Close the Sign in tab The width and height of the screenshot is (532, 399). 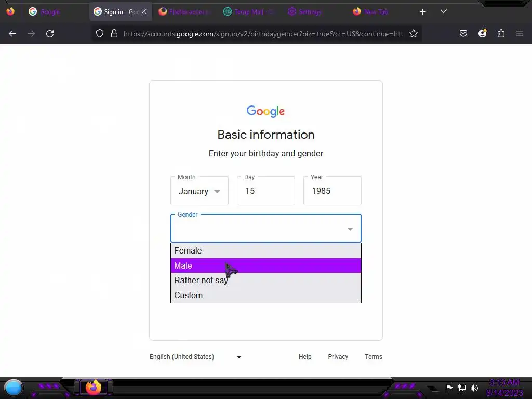pyautogui.click(x=144, y=11)
